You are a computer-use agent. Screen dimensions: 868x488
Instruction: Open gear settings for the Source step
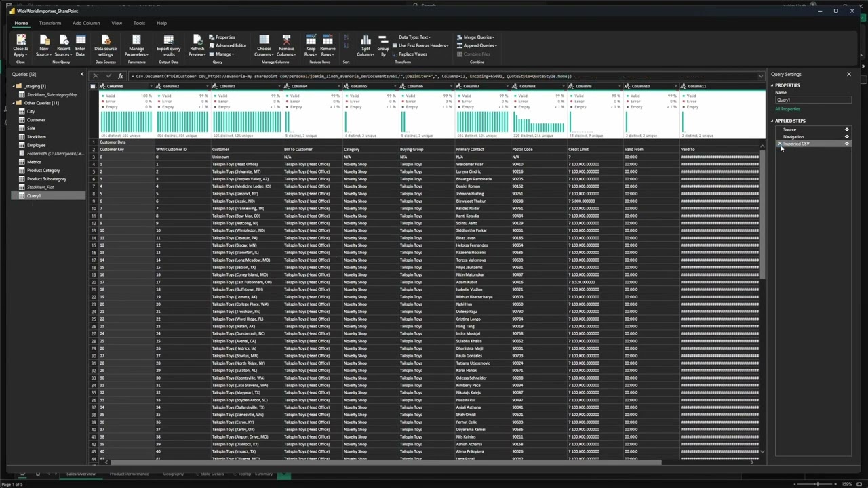click(846, 129)
